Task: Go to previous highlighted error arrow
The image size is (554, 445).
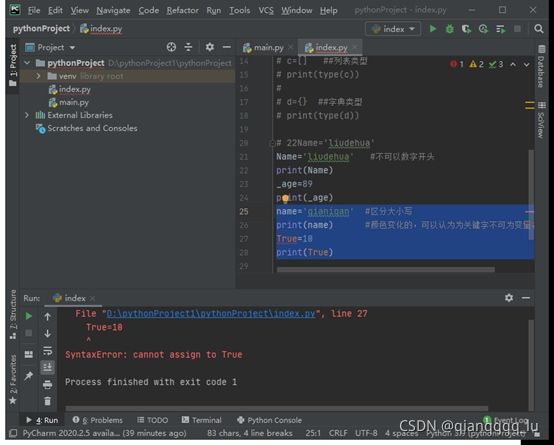Action: pyautogui.click(x=513, y=65)
